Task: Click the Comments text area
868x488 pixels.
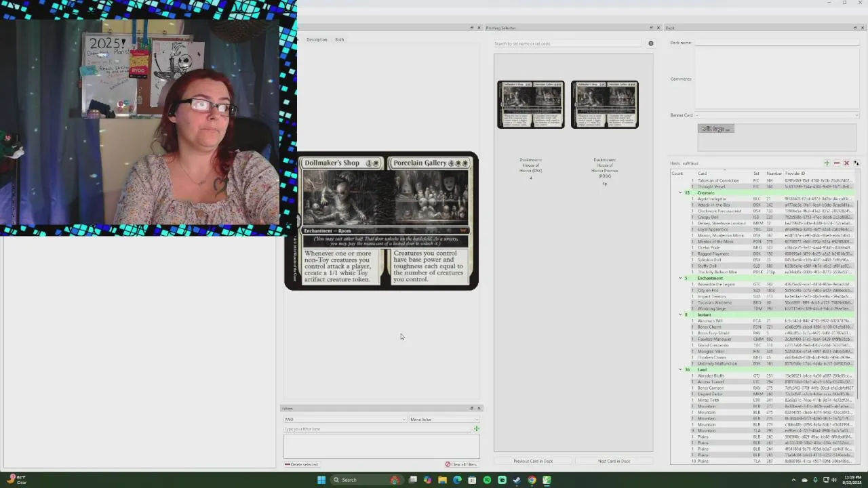Action: tap(776, 79)
